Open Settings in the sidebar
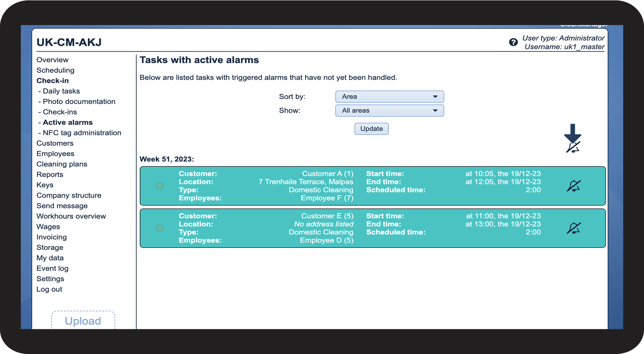 [x=50, y=279]
